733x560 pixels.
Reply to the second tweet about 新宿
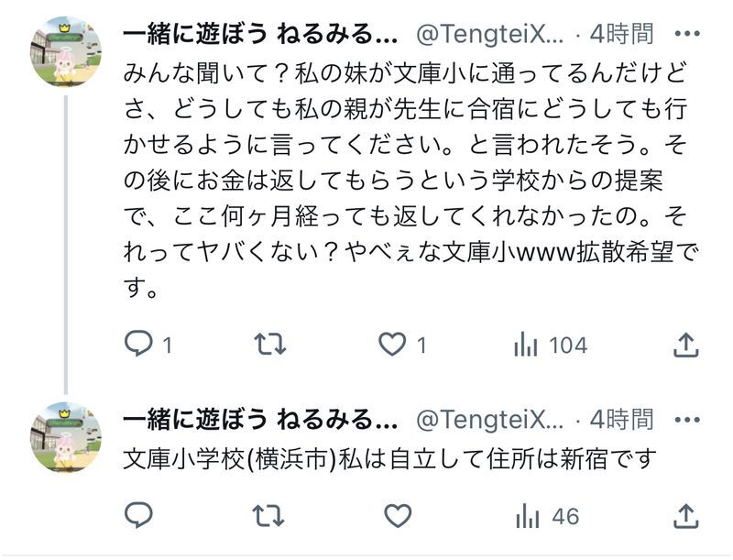(x=139, y=515)
